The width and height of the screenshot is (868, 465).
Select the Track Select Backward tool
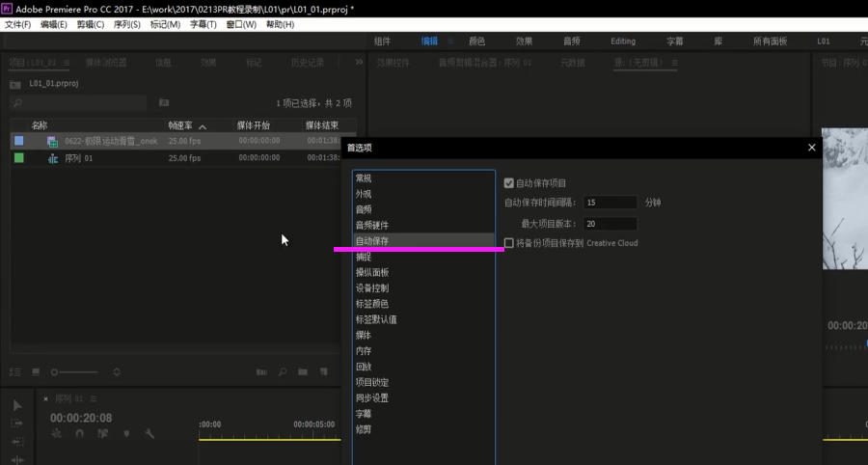[x=17, y=442]
